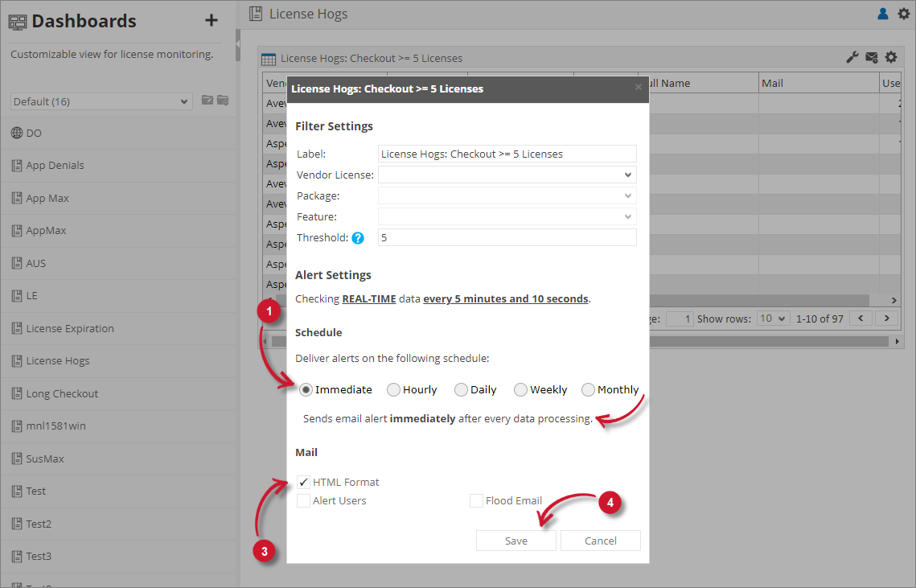Click the page number input field
This screenshot has height=588, width=916.
(x=680, y=319)
